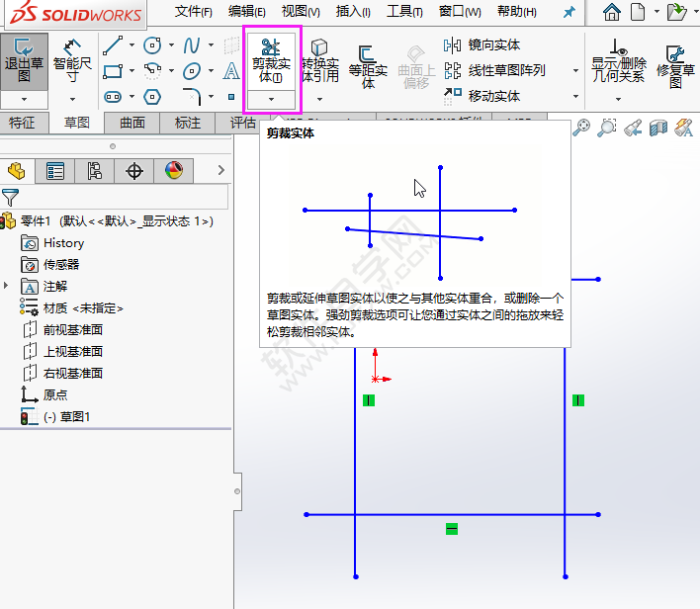This screenshot has width=700, height=609.
Task: Select the Straight Slot tool
Action: pos(113,97)
